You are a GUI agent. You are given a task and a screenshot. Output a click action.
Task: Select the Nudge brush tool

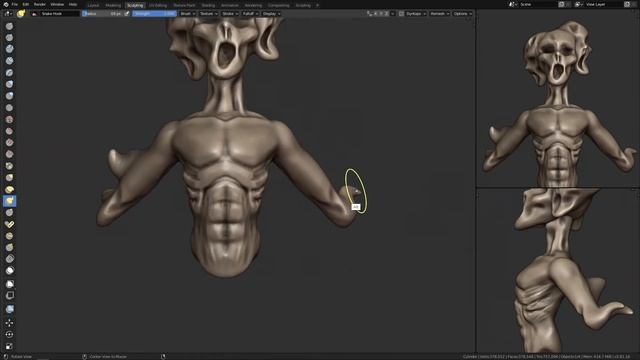pyautogui.click(x=9, y=236)
